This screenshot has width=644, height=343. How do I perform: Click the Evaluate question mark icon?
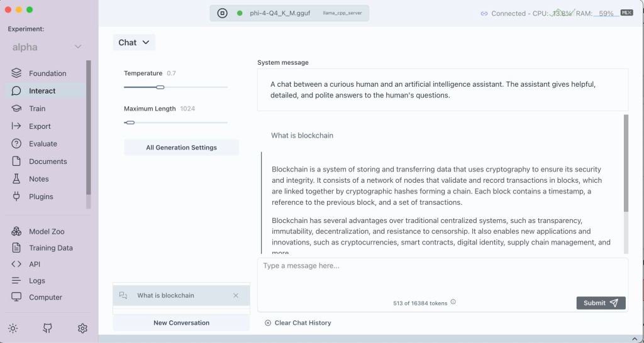16,144
